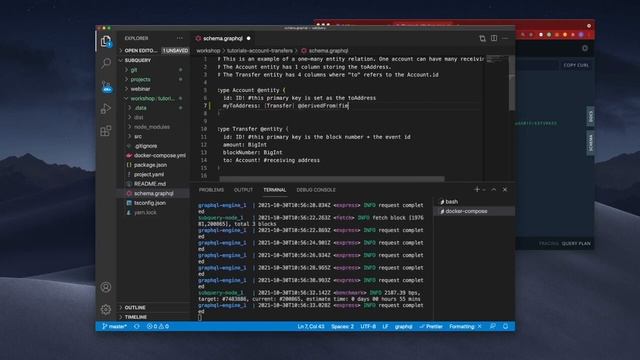Open the Extensions view
This screenshot has width=640, height=360.
click(106, 131)
